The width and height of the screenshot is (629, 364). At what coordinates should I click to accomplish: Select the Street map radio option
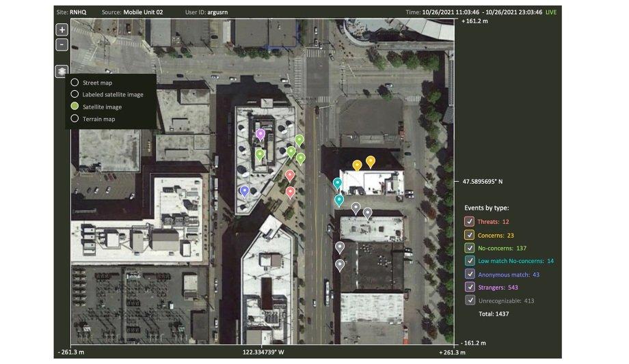[x=75, y=83]
